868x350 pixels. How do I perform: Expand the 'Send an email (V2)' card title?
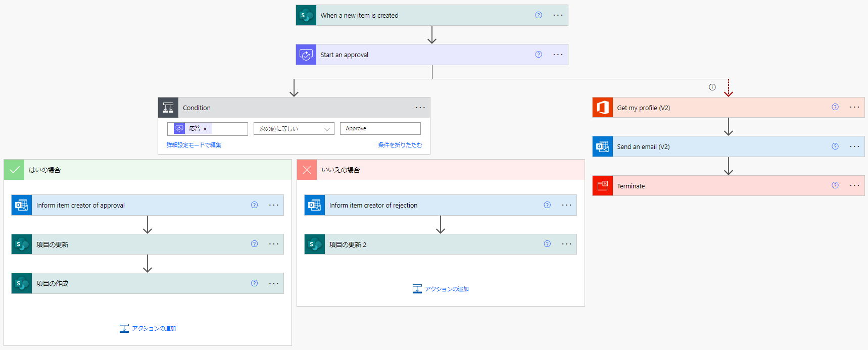tap(643, 147)
